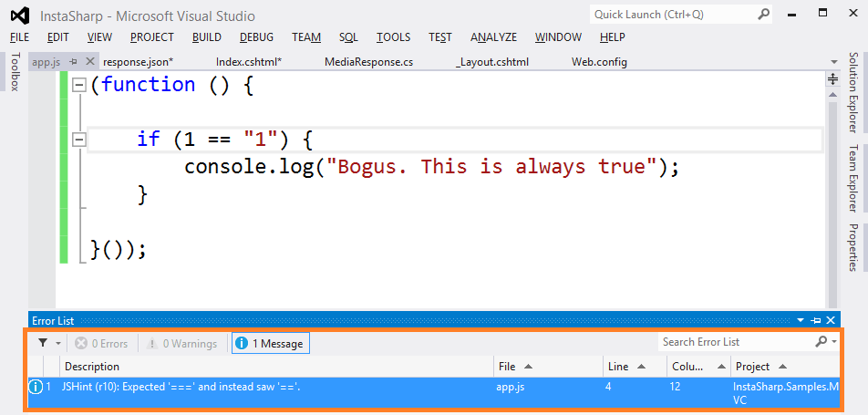Screen dimensions: 868x415
Task: Switch to the _Layout.cshtml tab
Action: [492, 62]
